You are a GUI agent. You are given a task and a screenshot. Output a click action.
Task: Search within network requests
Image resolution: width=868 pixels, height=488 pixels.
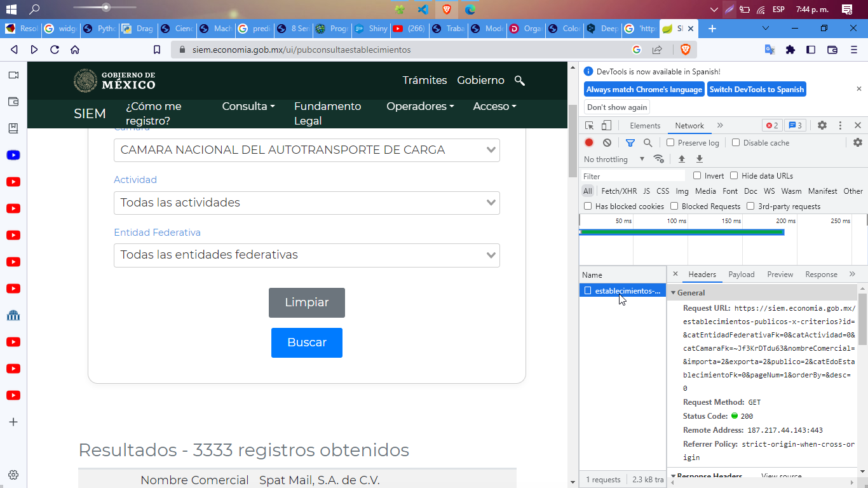(648, 142)
